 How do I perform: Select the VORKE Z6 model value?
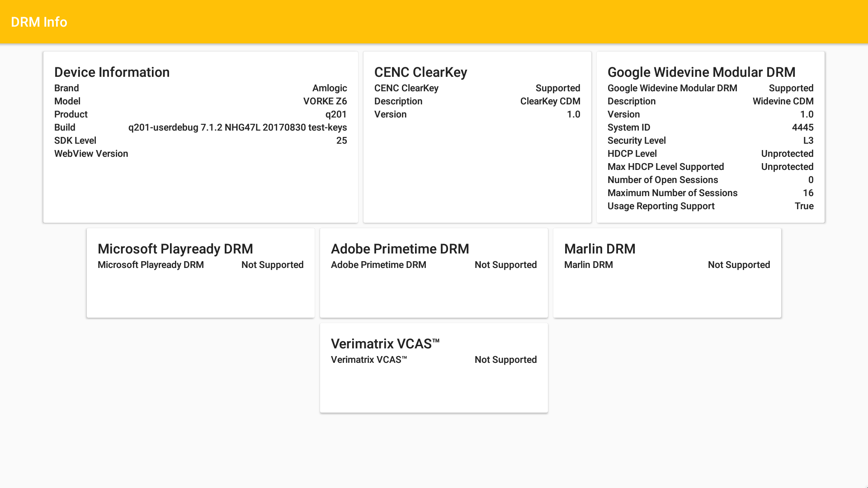click(325, 101)
